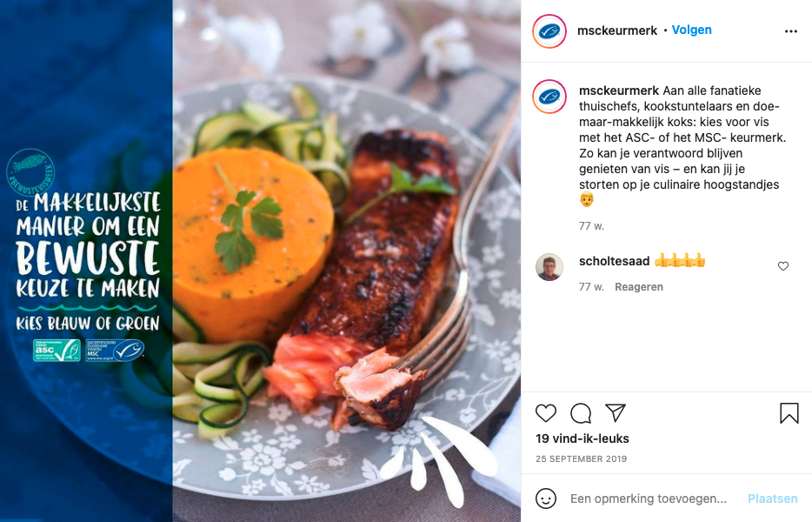Open scholtesaad username link
This screenshot has width=812, height=522.
click(x=614, y=261)
